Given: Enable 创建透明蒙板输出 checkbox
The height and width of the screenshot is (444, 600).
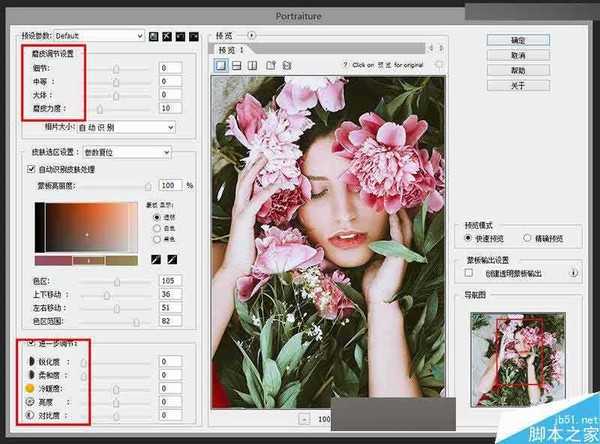Looking at the screenshot, I should 469,272.
